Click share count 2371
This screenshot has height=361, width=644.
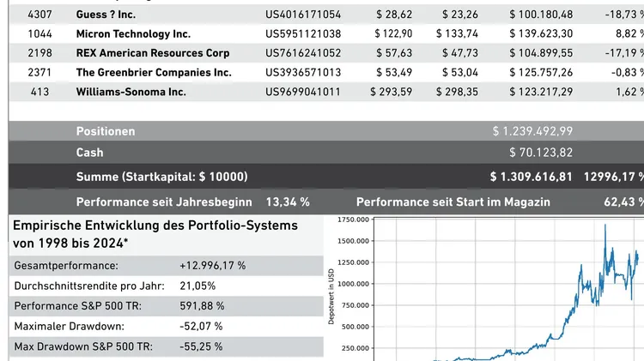(x=39, y=72)
